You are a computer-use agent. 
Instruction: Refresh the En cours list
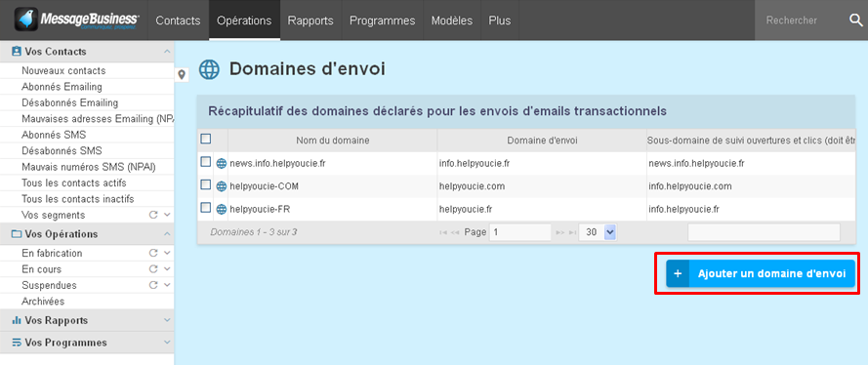pos(153,269)
